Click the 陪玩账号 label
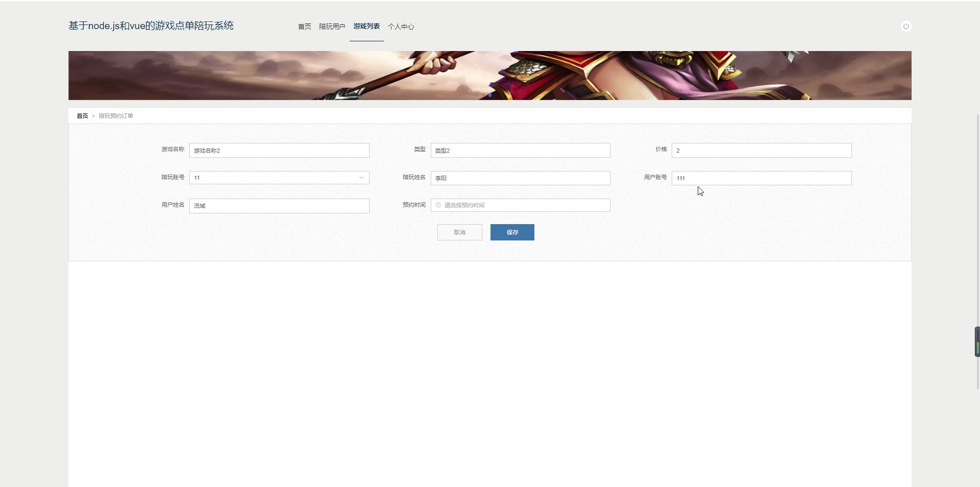The width and height of the screenshot is (980, 487). point(173,177)
